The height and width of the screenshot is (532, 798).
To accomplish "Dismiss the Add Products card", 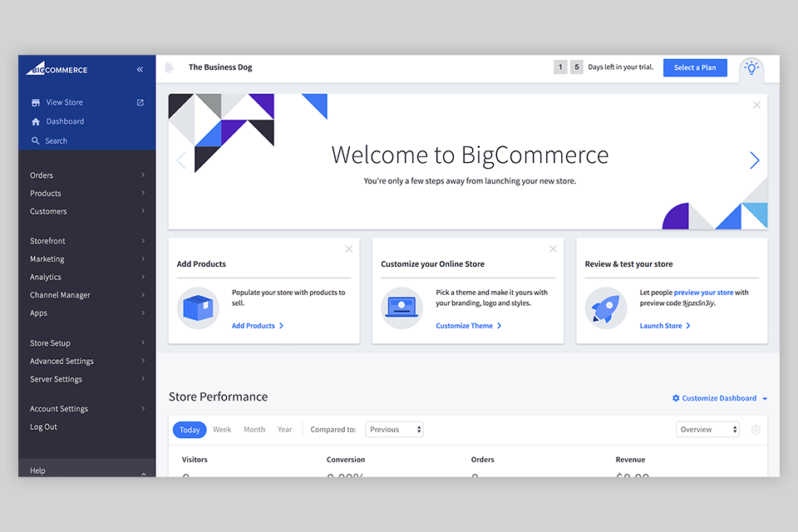I will (348, 249).
